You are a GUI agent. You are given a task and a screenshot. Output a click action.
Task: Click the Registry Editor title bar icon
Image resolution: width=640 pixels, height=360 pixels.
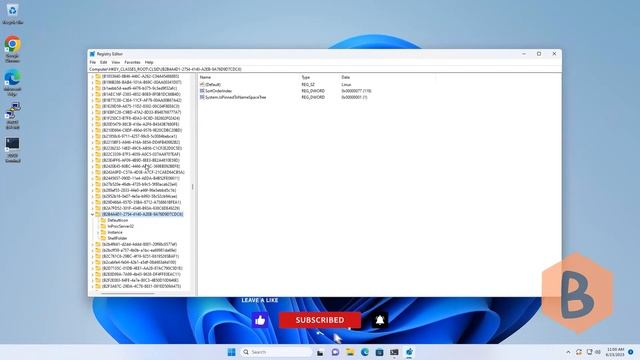(x=92, y=54)
